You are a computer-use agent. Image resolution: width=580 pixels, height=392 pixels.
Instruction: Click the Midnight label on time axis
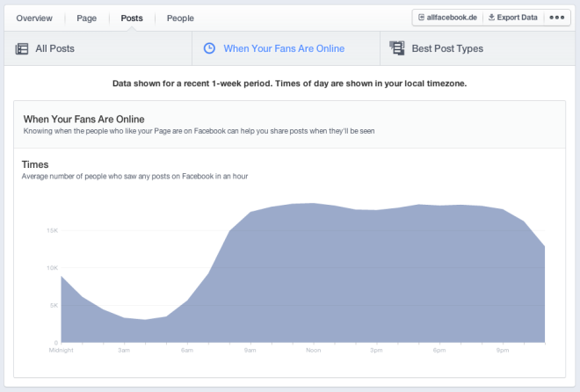(x=61, y=350)
